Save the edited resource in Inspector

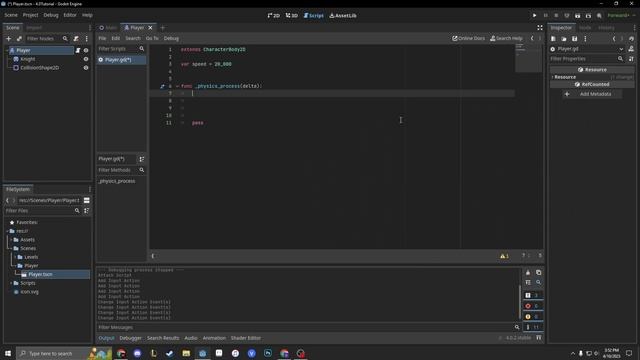574,39
